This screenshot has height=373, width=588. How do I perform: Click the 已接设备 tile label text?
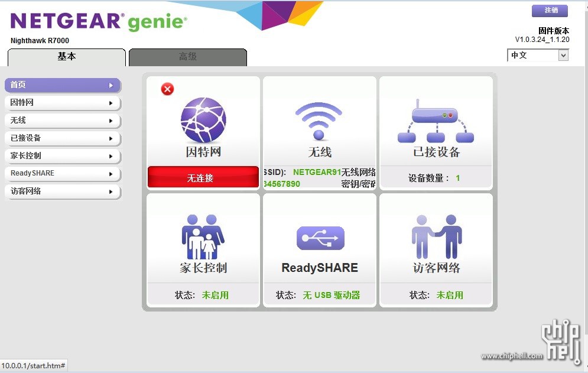tap(437, 152)
